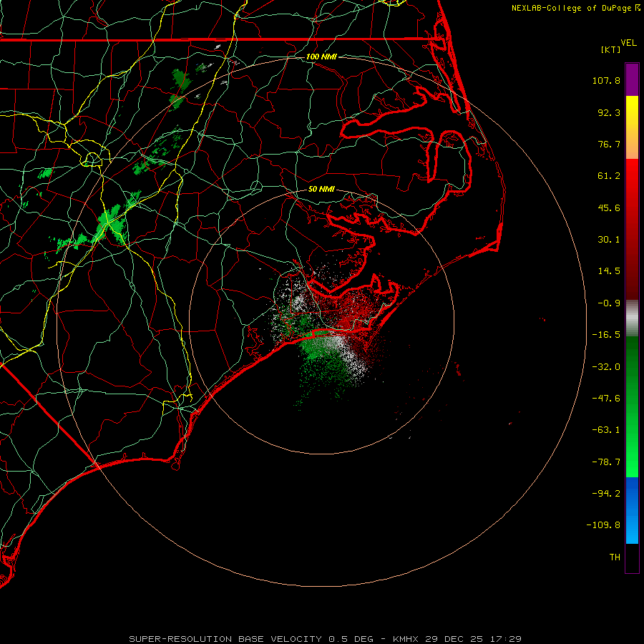The image size is (644, 644).
Task: Click the 45.6 velocity scale value
Action: click(x=609, y=208)
